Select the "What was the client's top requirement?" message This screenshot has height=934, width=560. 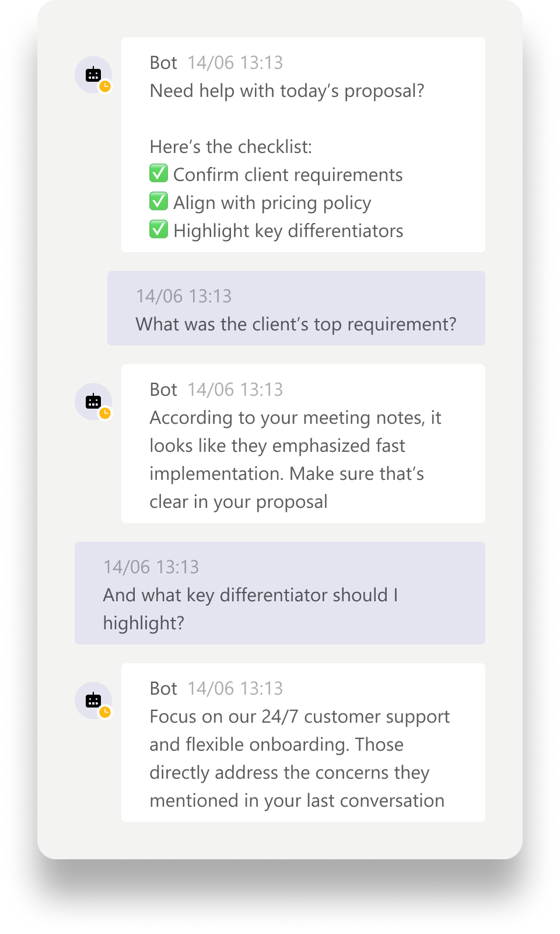pos(296,325)
